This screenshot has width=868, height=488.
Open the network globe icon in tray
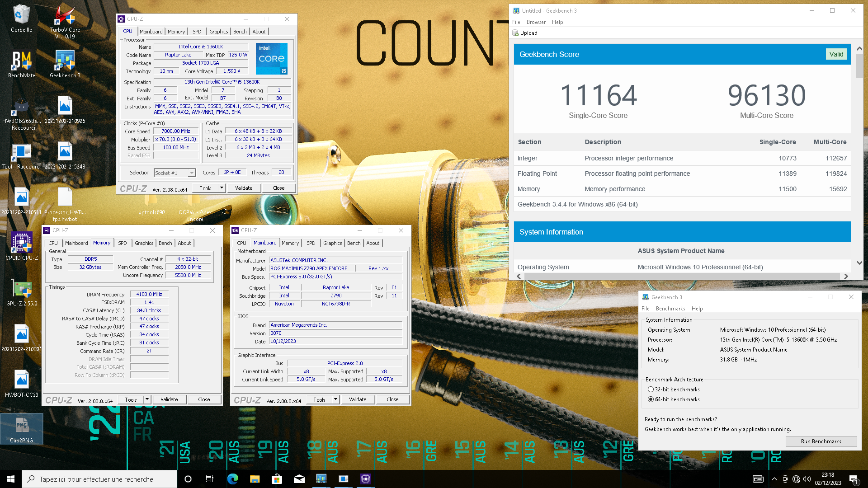796,479
